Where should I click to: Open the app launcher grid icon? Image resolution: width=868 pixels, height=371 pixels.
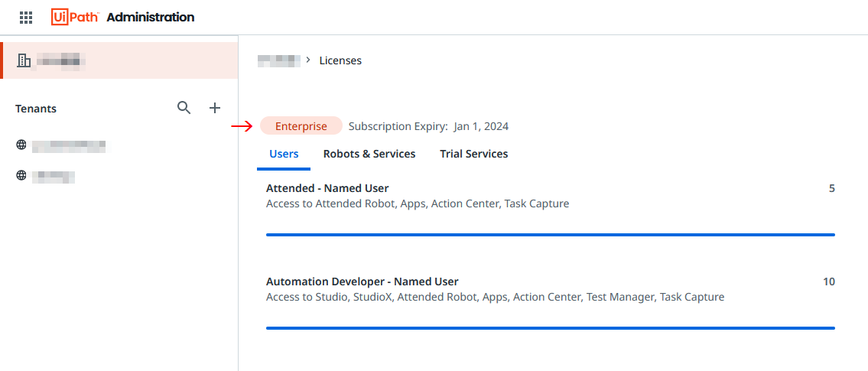[26, 17]
